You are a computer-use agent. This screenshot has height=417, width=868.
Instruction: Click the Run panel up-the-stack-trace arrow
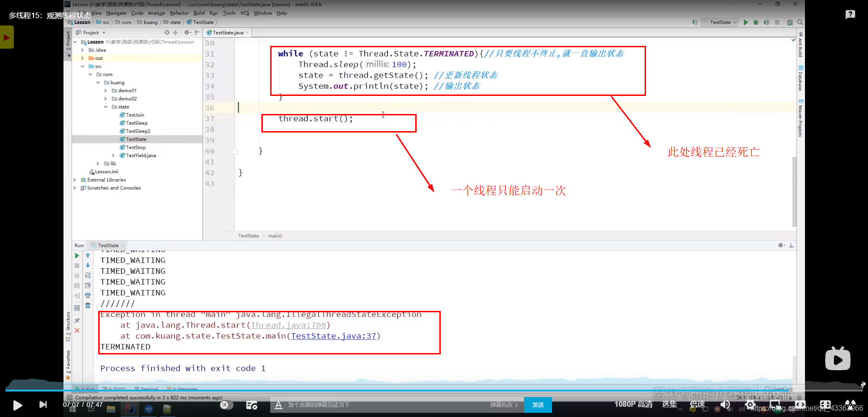pos(88,256)
